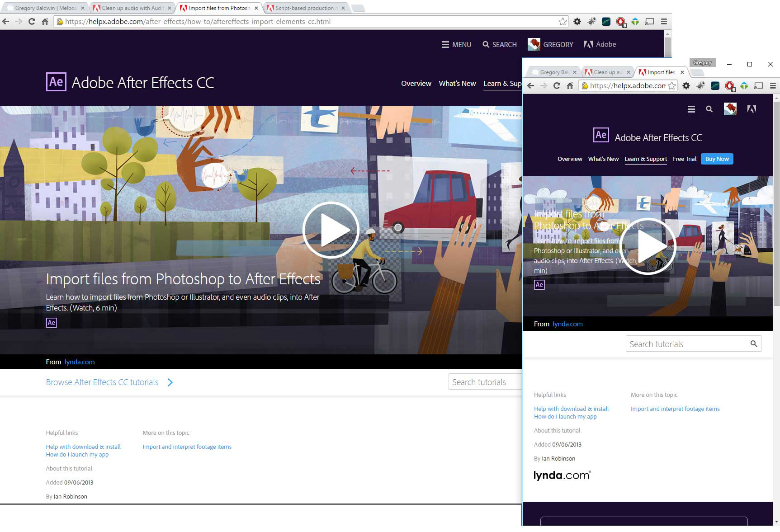
Task: Click Buy Now button in small window
Action: coord(717,159)
